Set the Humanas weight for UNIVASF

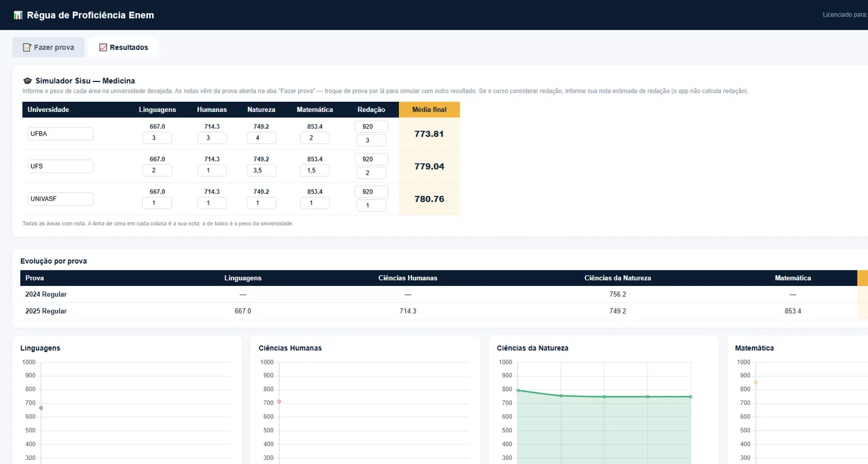(212, 203)
